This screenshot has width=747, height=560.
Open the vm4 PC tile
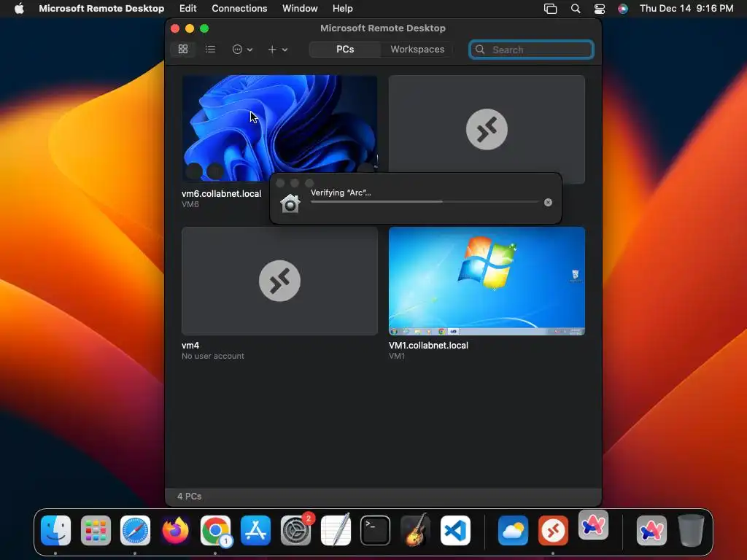tap(279, 281)
